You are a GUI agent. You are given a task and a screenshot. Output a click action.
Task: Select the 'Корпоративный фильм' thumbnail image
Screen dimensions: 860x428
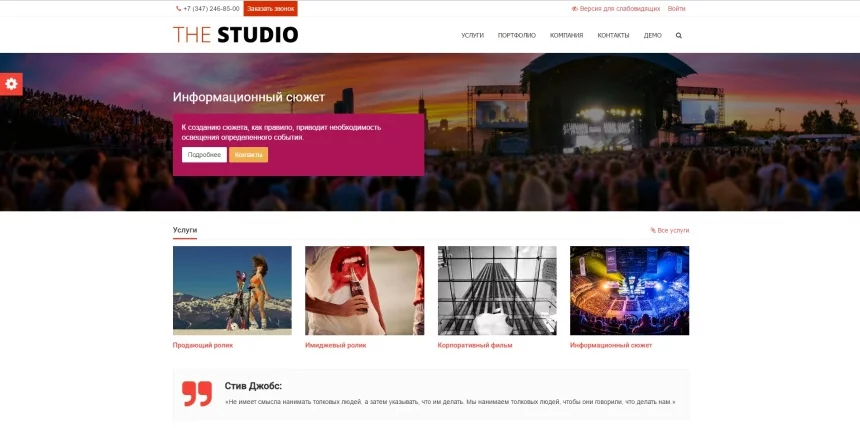(497, 290)
